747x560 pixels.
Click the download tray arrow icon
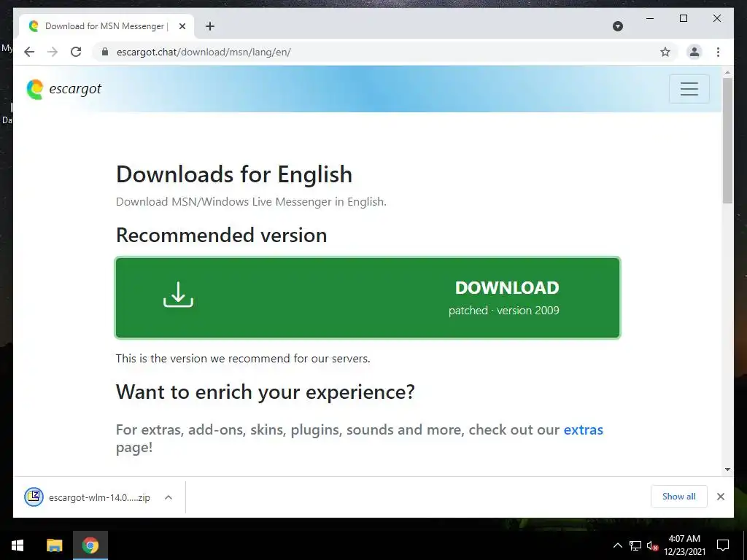(x=178, y=295)
